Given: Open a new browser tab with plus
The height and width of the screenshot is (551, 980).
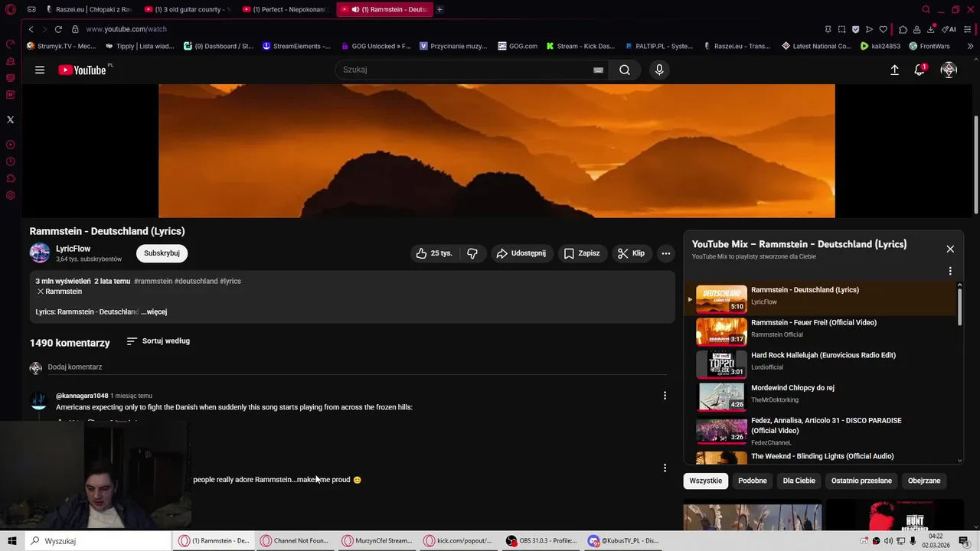Looking at the screenshot, I should tap(439, 9).
